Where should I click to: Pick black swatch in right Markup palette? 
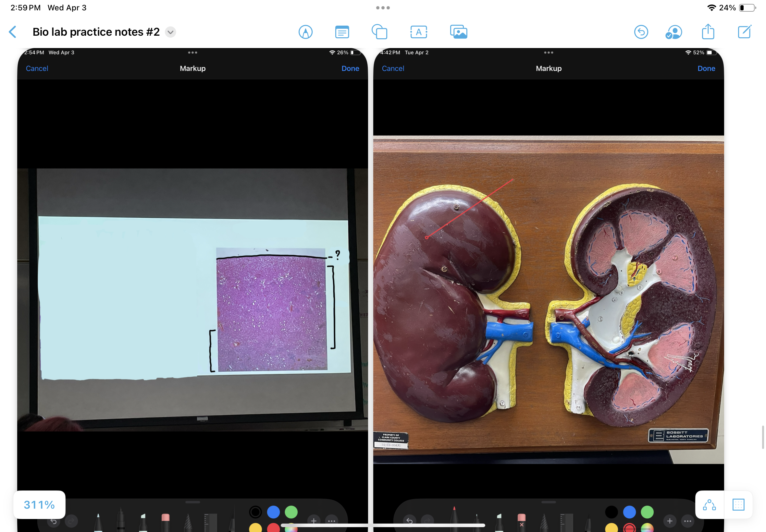pos(611,512)
